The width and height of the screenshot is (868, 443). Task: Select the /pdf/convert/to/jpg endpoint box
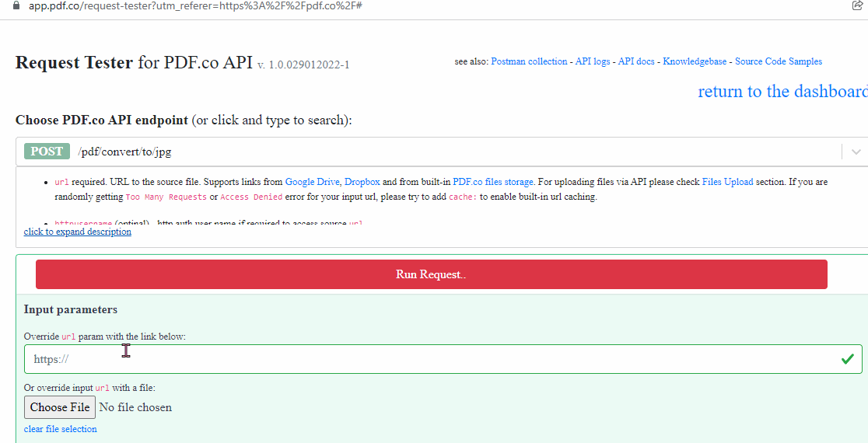(442, 152)
